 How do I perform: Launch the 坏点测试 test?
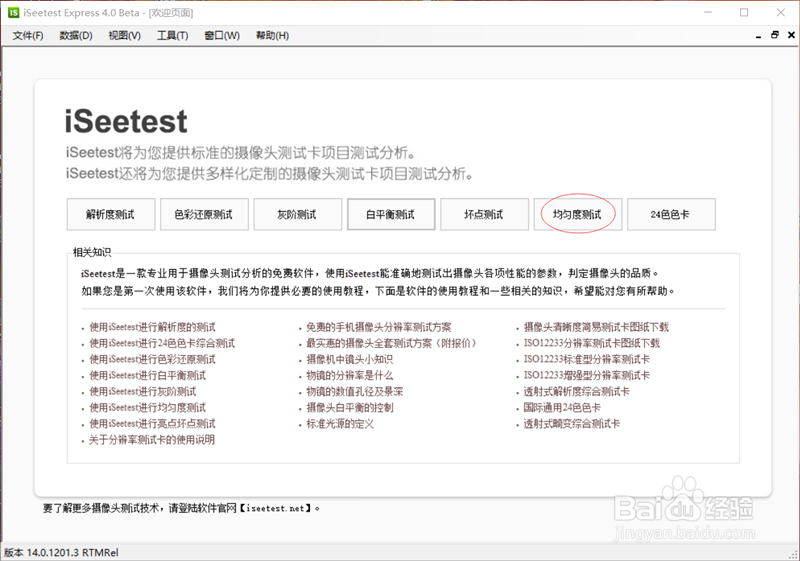point(484,214)
